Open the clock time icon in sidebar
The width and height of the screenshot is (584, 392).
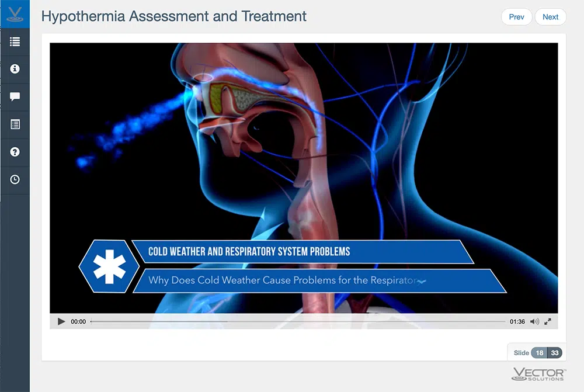coord(15,180)
